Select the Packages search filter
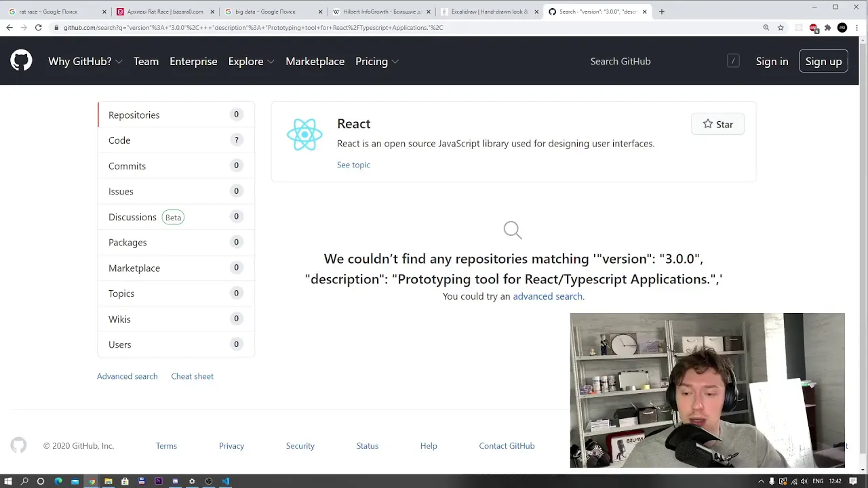868x488 pixels. tap(176, 242)
